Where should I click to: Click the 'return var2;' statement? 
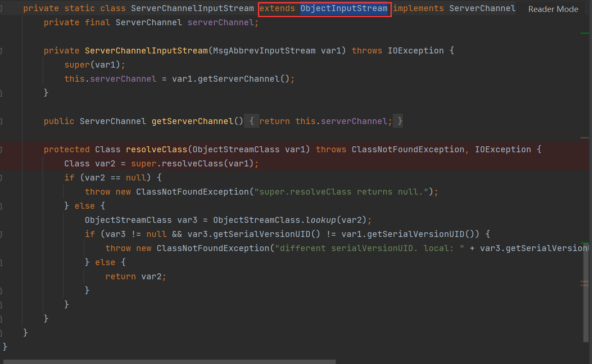136,277
